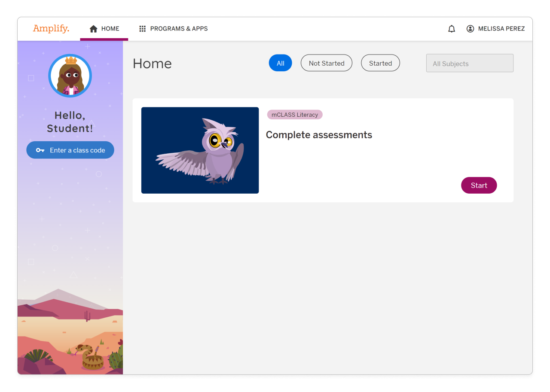This screenshot has width=550, height=392.
Task: Open the All Subjects dropdown
Action: 469,64
